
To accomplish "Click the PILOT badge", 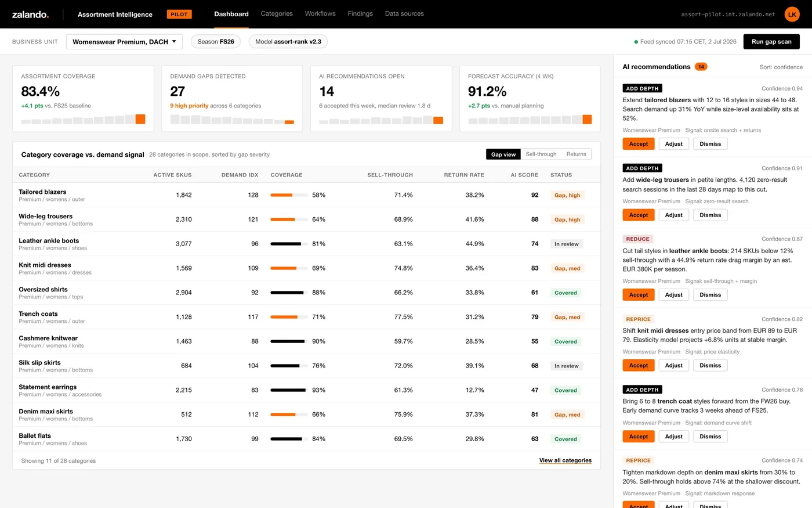I will 179,15.
